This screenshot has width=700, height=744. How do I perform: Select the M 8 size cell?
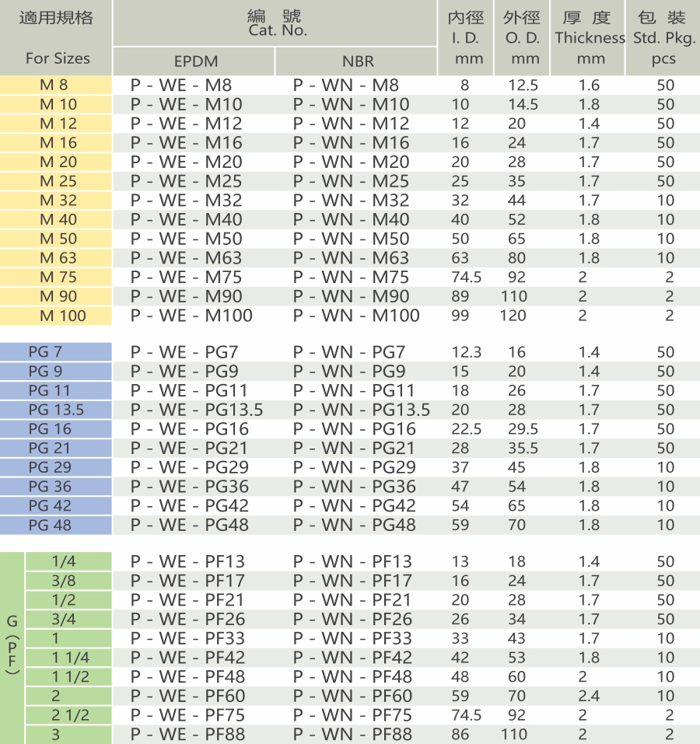tap(55, 85)
